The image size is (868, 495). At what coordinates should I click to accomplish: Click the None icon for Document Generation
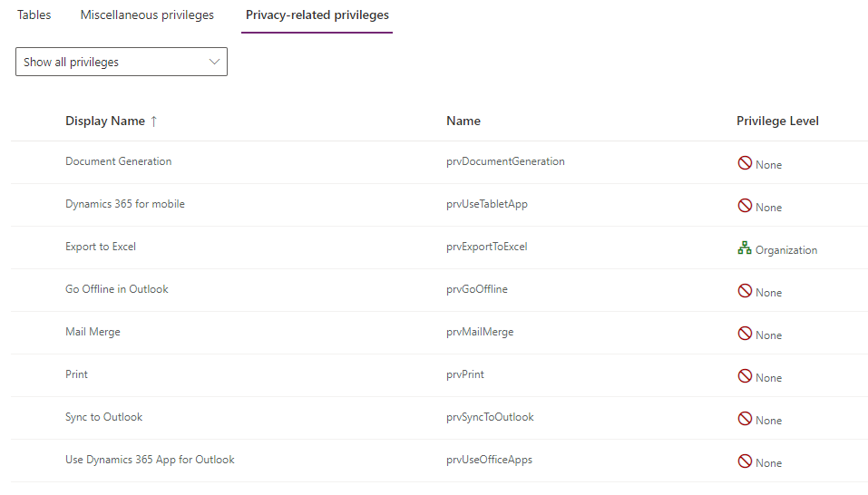pos(745,164)
